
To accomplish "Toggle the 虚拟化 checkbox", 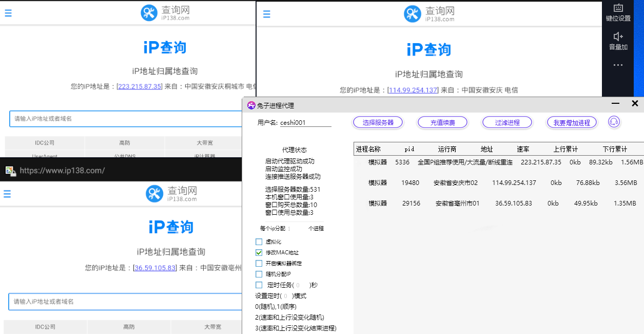I will tap(259, 242).
